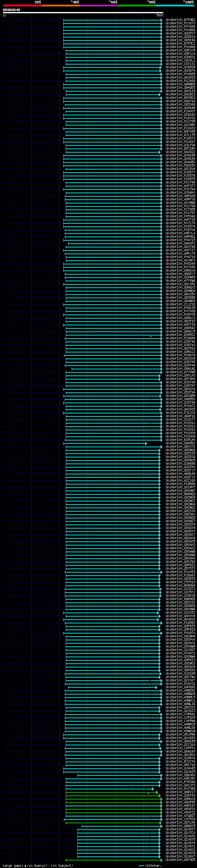
Task: Select hit UniRef100_P31333
Action: click(x=180, y=413)
